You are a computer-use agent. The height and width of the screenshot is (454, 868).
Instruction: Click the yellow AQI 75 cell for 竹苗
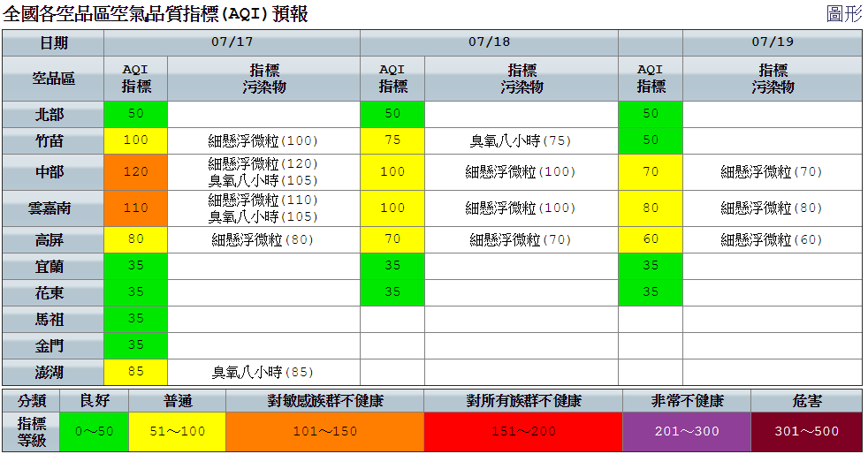[392, 141]
